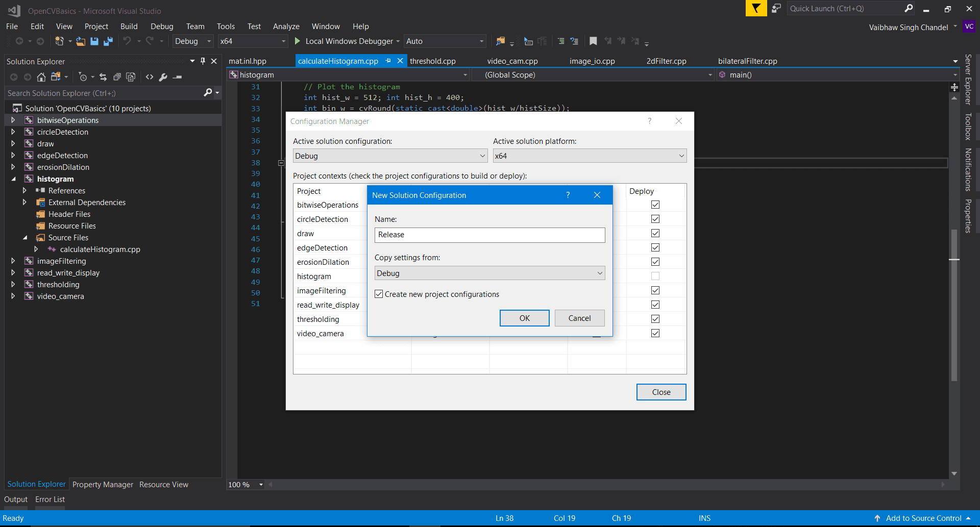Click the yellow notification filter flag icon
This screenshot has width=980, height=527.
(x=756, y=9)
